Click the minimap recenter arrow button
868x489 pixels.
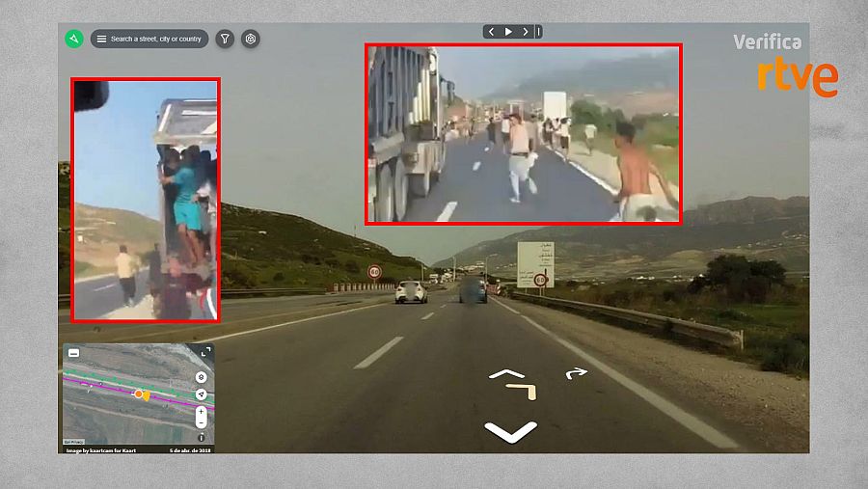pos(201,394)
